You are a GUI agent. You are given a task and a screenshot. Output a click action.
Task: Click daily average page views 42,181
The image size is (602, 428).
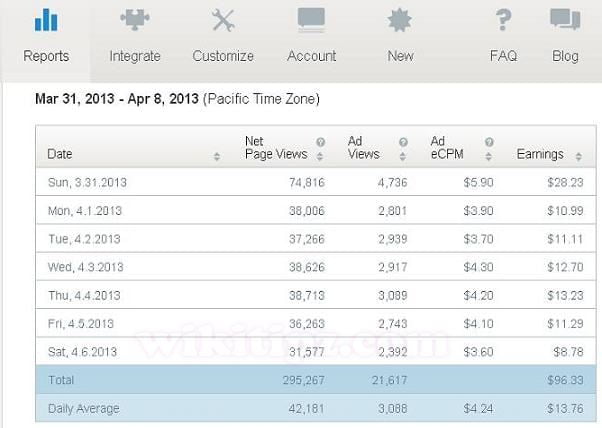(x=307, y=409)
